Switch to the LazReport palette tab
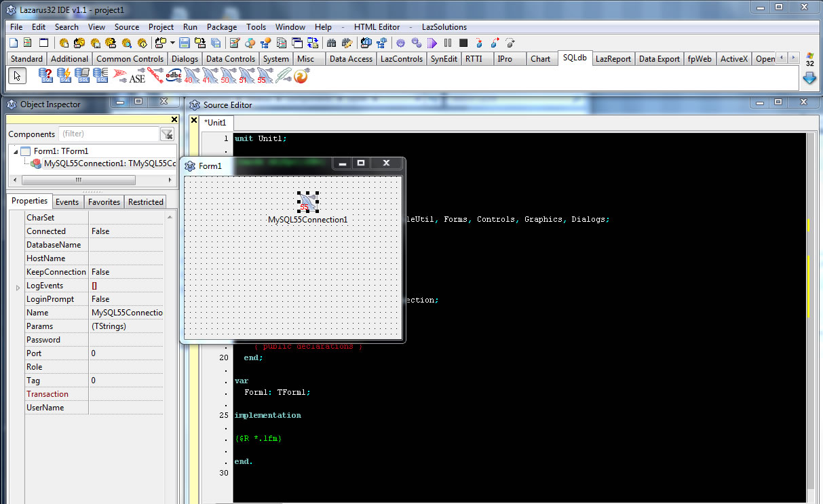 pyautogui.click(x=613, y=59)
